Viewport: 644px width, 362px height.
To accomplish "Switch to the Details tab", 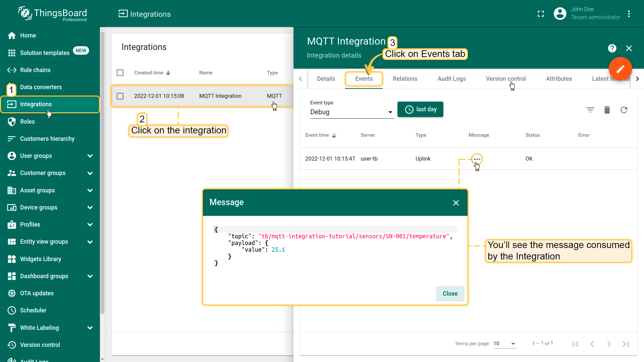I will [326, 79].
